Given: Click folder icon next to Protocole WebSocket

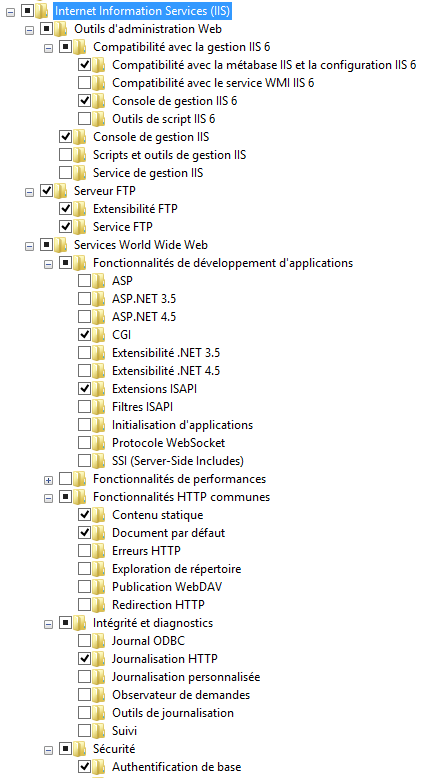Looking at the screenshot, I should [x=99, y=443].
